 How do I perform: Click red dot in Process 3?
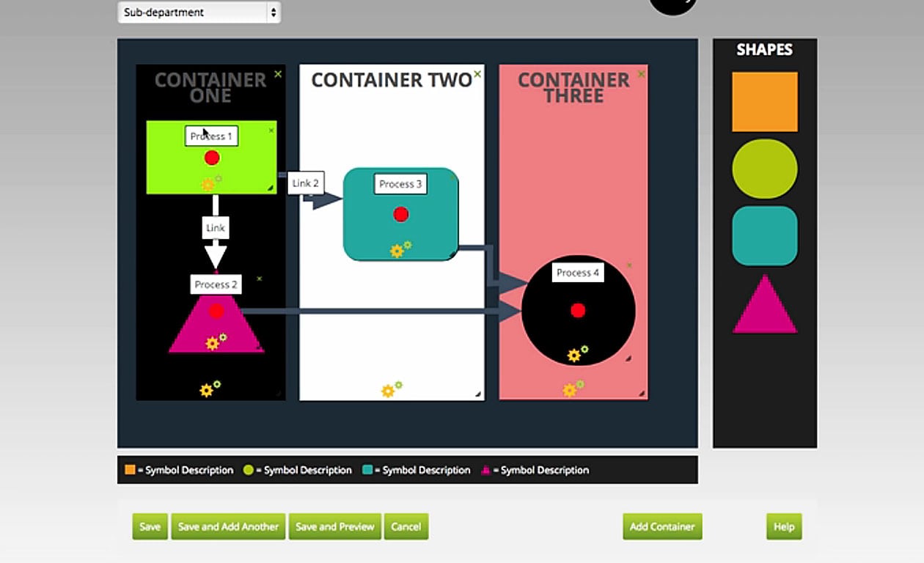pyautogui.click(x=400, y=214)
